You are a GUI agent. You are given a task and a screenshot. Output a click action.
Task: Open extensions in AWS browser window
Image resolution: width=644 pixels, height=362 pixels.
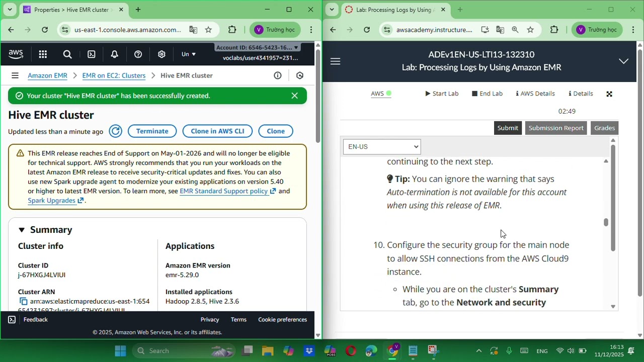232,30
